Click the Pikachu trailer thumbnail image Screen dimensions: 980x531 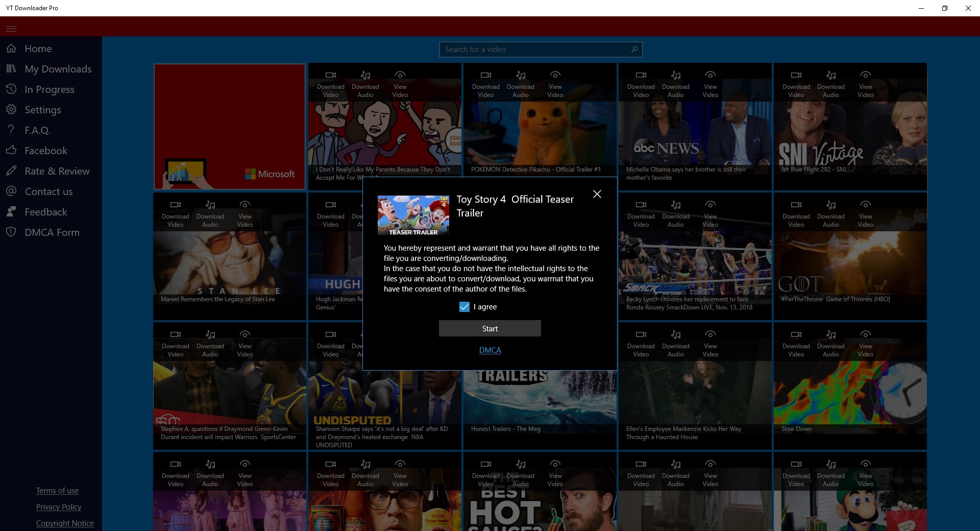pos(540,133)
